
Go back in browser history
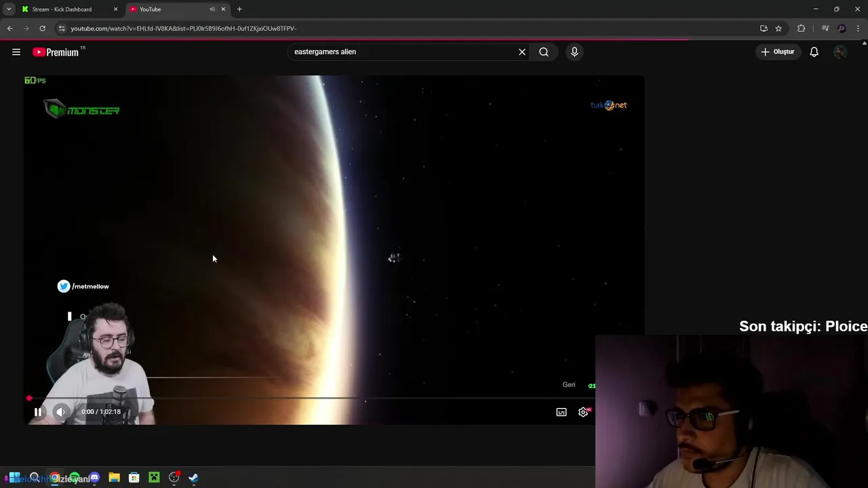point(9,28)
